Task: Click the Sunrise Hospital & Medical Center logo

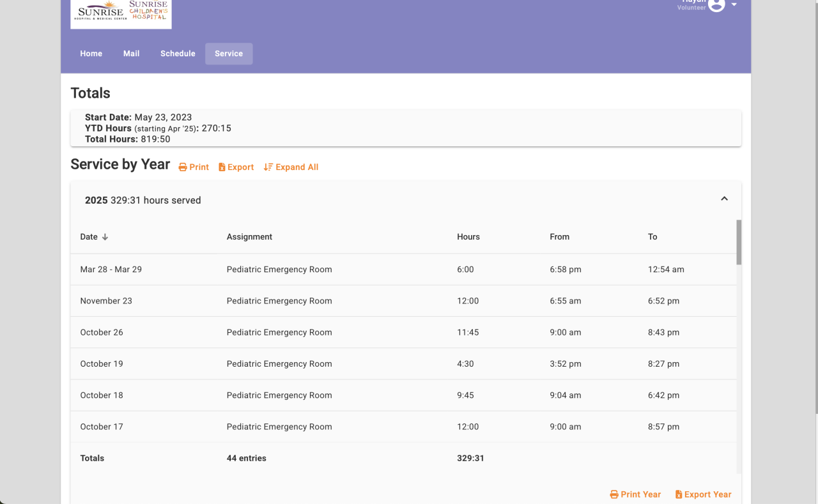Action: point(100,11)
